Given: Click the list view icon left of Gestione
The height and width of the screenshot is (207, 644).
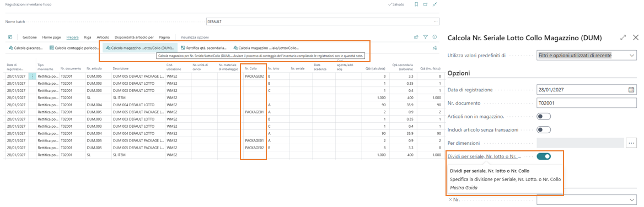Looking at the screenshot, I should point(10,37).
